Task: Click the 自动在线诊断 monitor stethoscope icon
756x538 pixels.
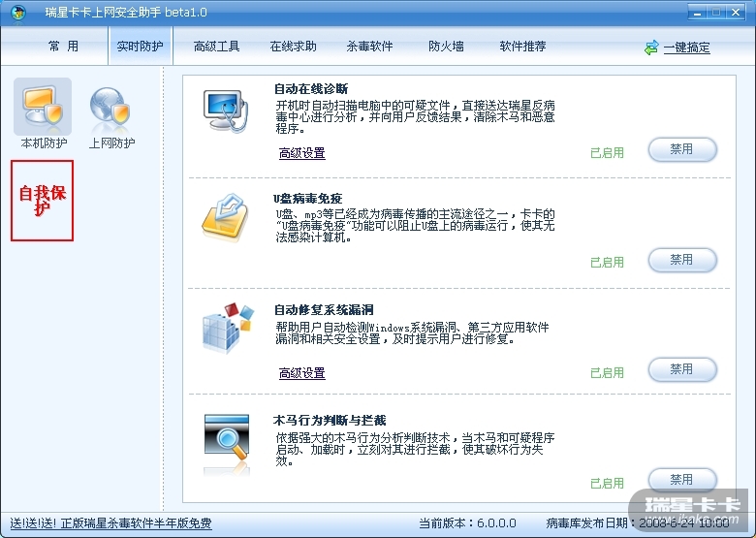Action: [226, 111]
